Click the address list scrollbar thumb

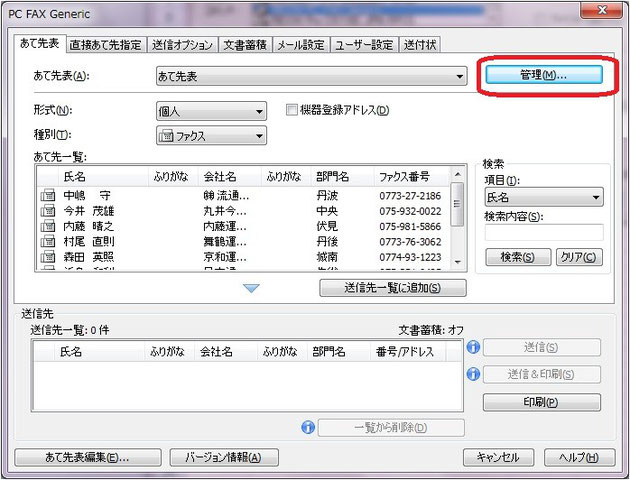click(x=457, y=204)
